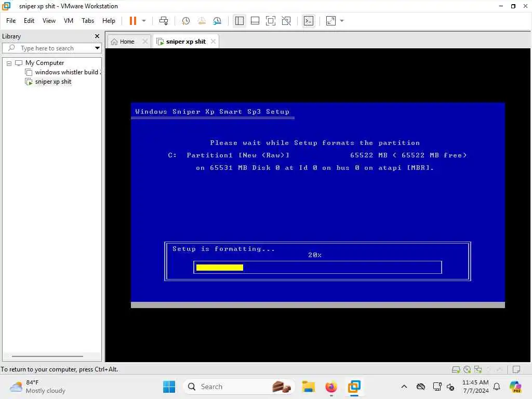The height and width of the screenshot is (399, 532).
Task: Toggle the Library sidebar view icon
Action: [239, 21]
